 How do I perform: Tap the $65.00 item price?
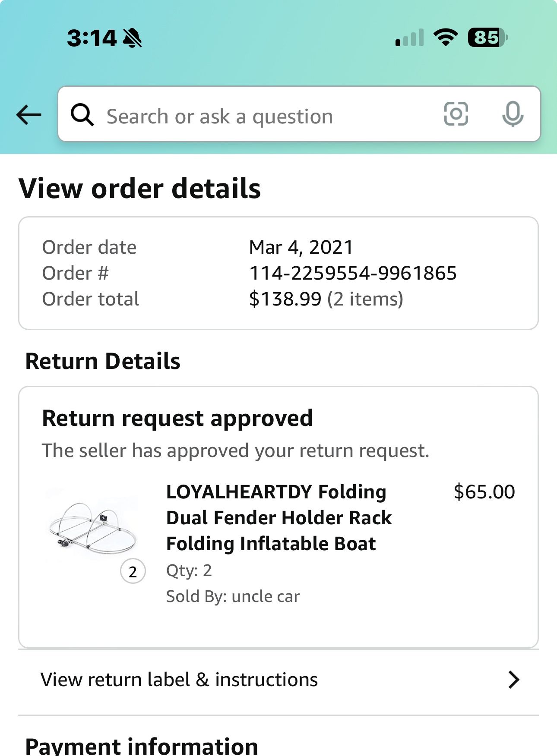(x=484, y=492)
